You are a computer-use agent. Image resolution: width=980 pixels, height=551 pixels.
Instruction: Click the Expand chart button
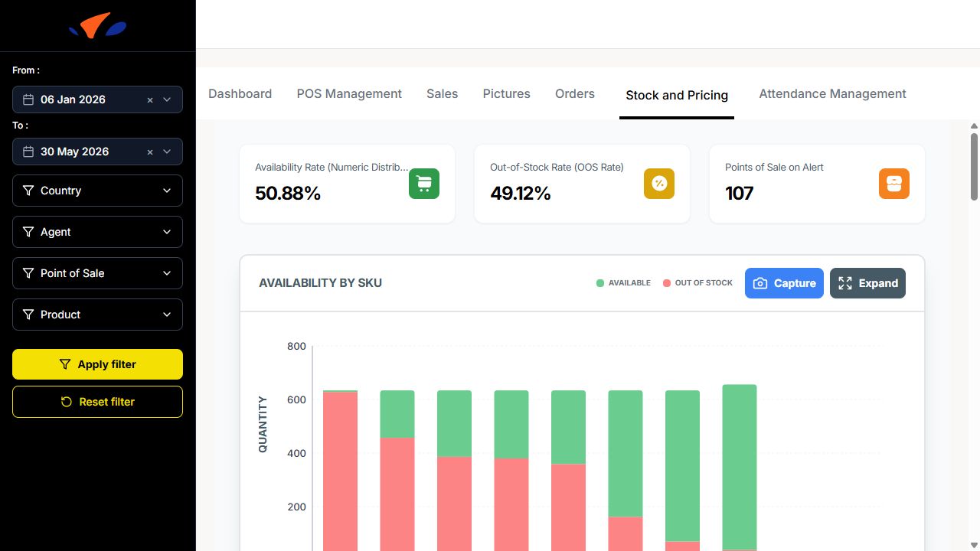(x=867, y=283)
